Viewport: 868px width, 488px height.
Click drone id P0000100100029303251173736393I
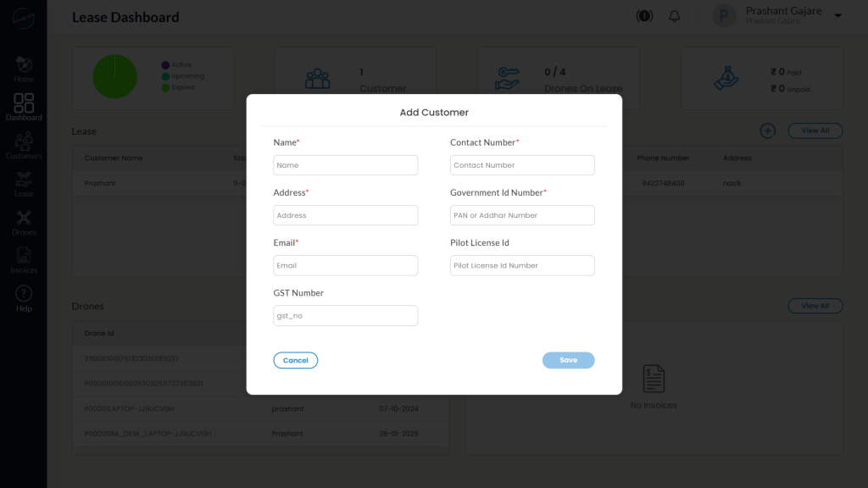(143, 384)
